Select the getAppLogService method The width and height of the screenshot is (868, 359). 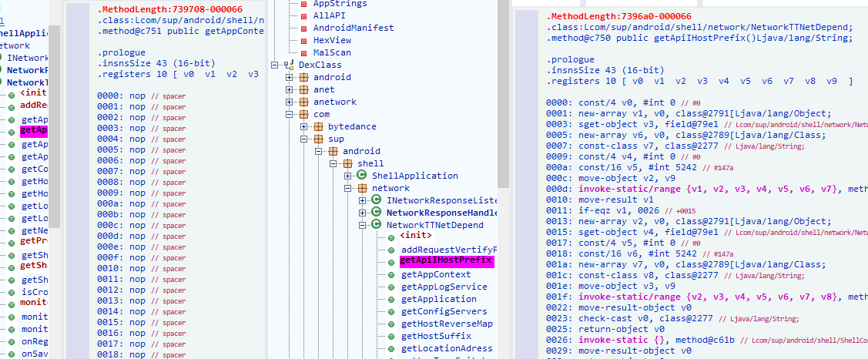[444, 287]
